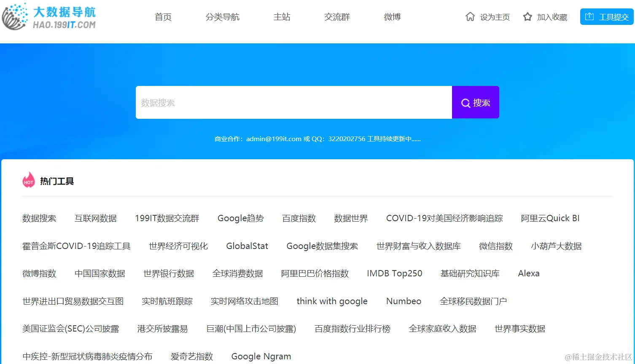Click the purple 搜索 button
Screen dimensions: 635x364
click(x=476, y=102)
